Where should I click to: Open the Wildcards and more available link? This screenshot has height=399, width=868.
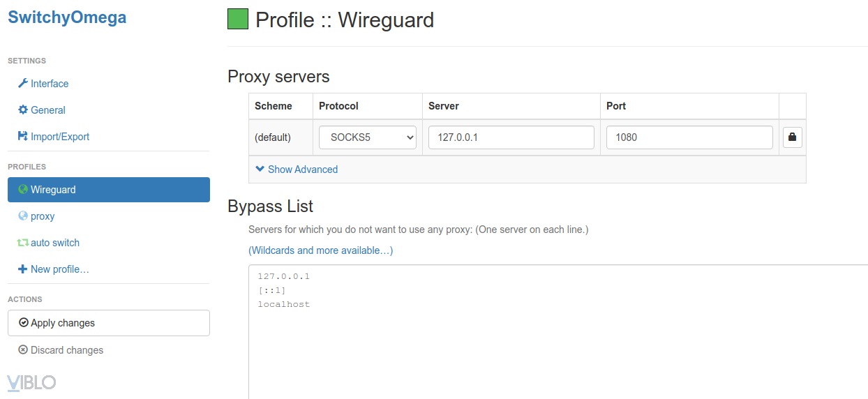[321, 250]
